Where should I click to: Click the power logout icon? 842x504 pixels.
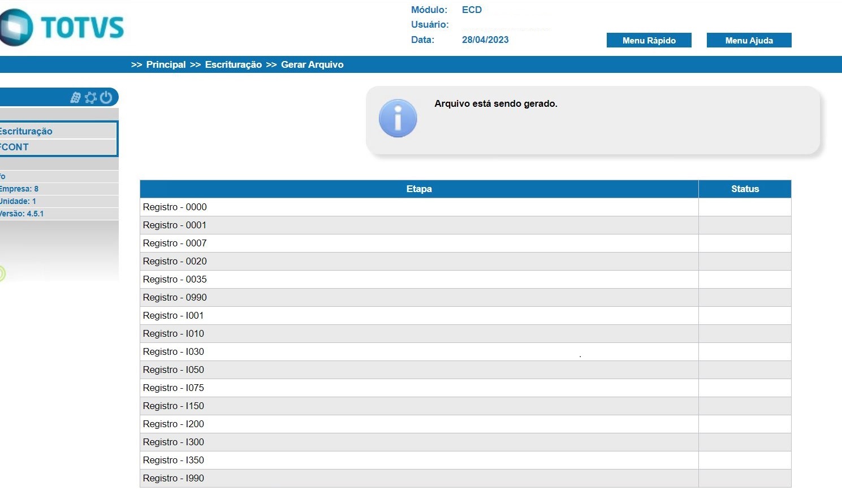point(106,97)
